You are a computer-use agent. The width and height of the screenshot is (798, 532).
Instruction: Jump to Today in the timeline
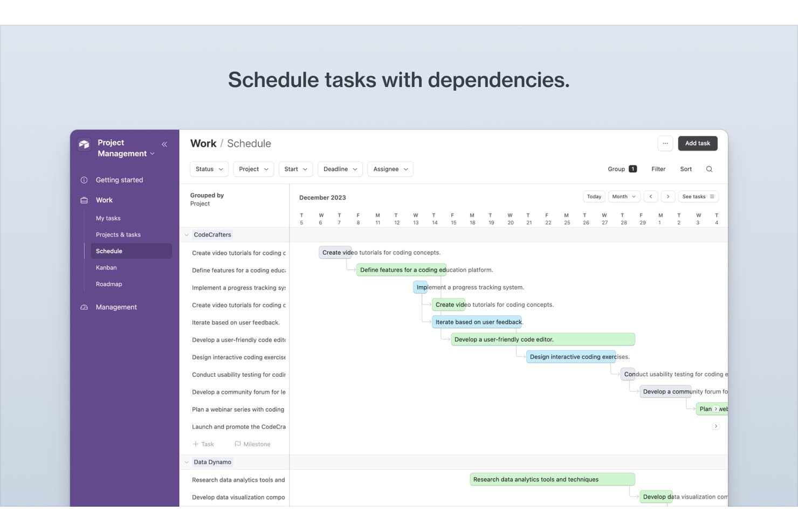[594, 197]
